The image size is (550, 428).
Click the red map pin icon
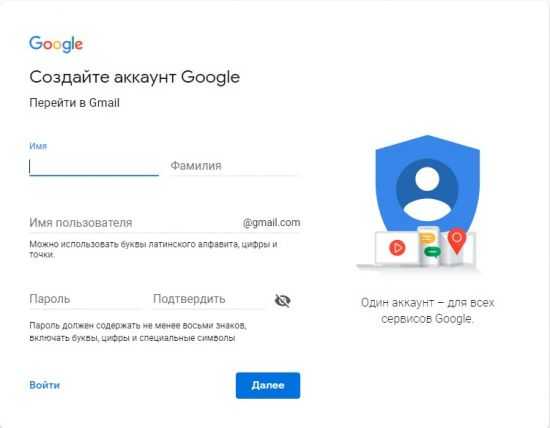[x=457, y=241]
